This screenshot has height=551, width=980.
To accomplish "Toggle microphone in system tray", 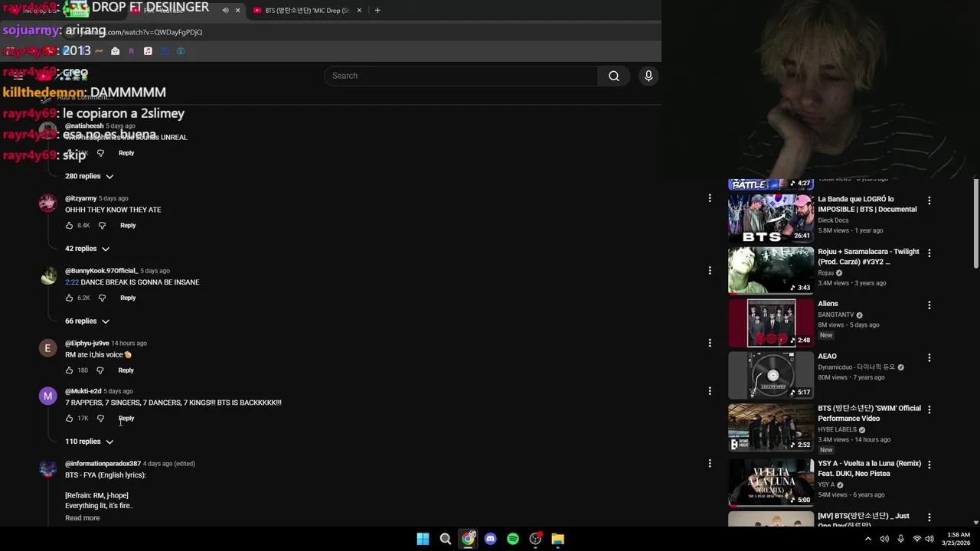I will [x=900, y=539].
